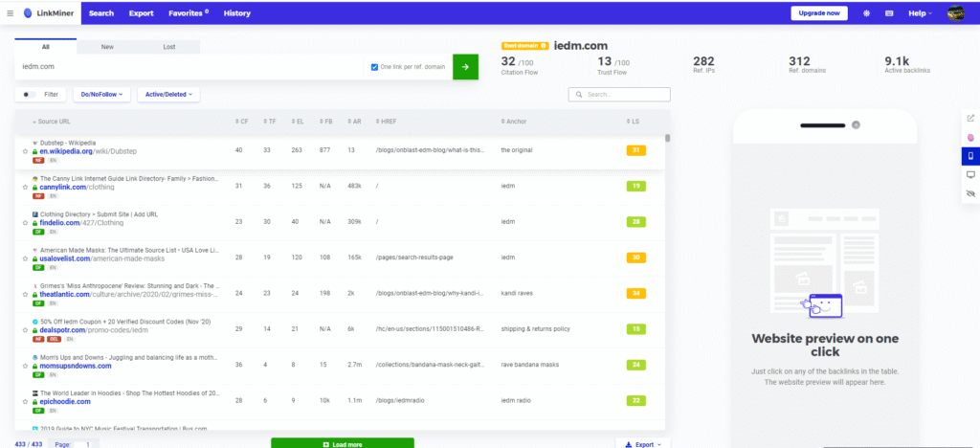The height and width of the screenshot is (448, 980).
Task: Uncheck One link per ref. domain
Action: [x=374, y=67]
